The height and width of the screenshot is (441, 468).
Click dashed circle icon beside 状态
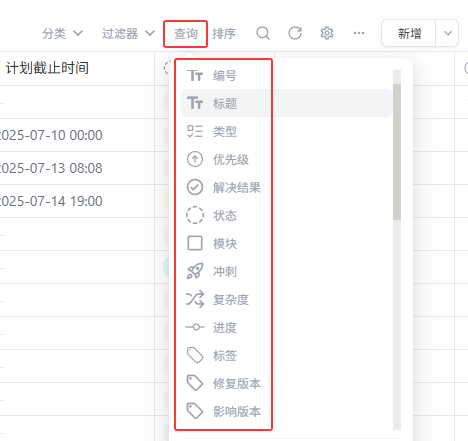point(195,215)
